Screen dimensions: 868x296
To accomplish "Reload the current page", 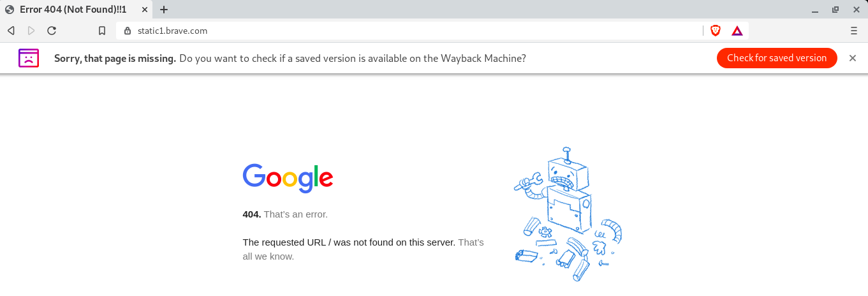I will click(52, 31).
